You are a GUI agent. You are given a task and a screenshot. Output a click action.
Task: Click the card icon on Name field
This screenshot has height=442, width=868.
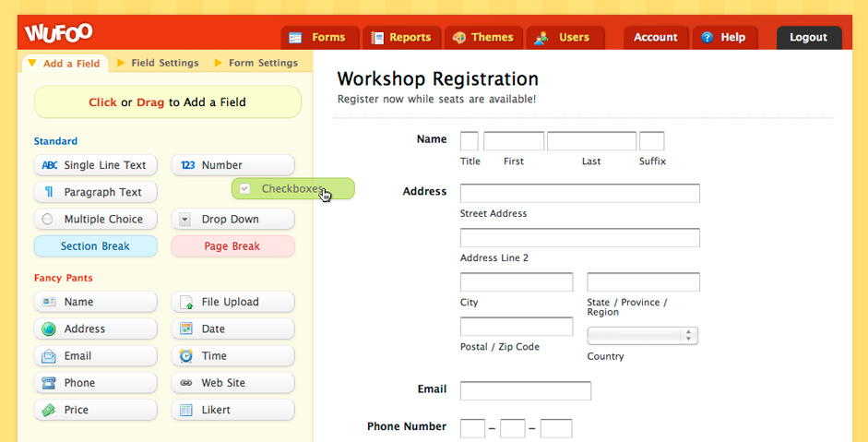point(49,302)
